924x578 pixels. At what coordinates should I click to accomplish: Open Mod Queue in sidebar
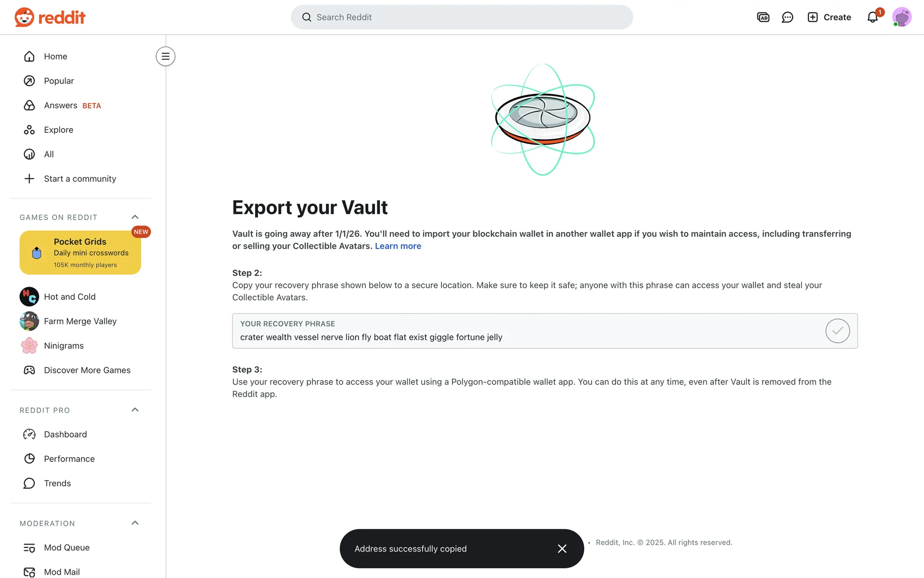coord(66,548)
